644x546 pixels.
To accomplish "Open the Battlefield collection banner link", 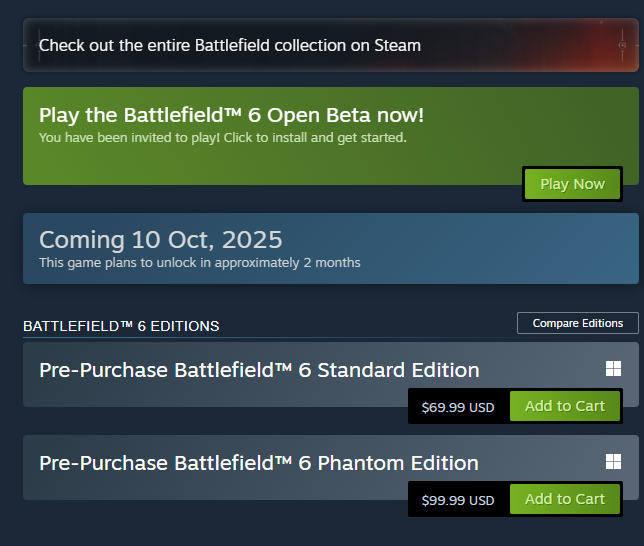I will point(230,45).
